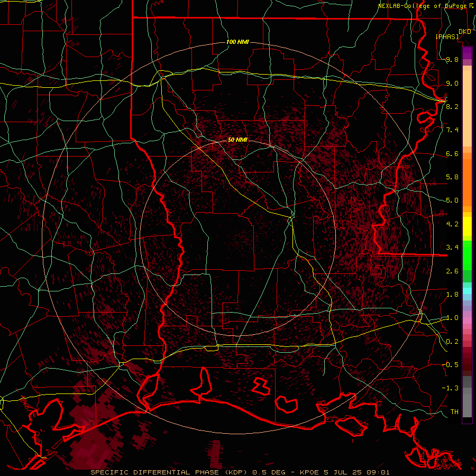Click the 8.2 value on the scale
The width and height of the screenshot is (476, 476).
click(x=452, y=106)
